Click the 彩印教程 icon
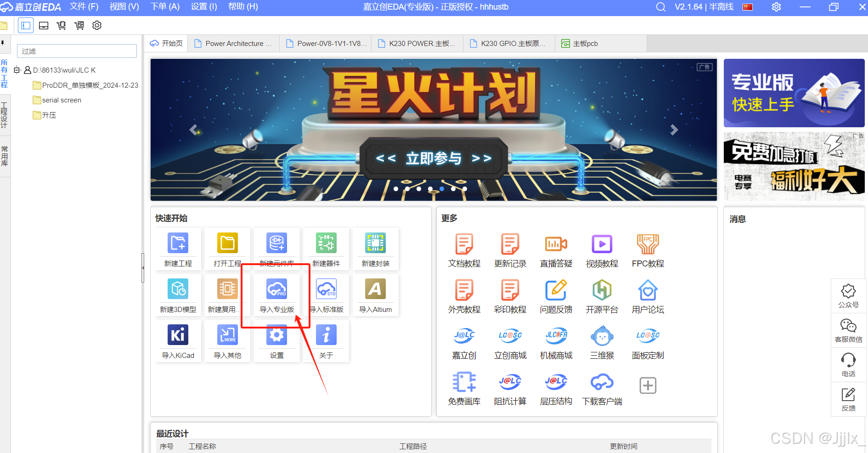The height and width of the screenshot is (453, 868). [510, 290]
